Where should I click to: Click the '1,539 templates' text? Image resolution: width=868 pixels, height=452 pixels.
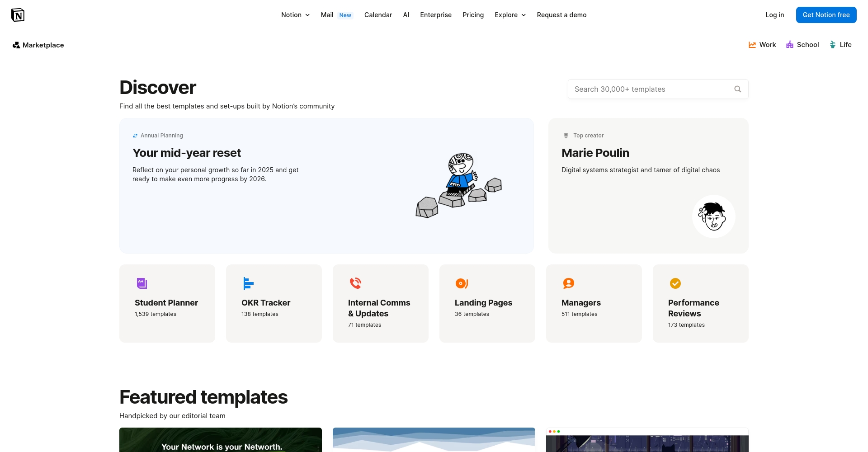(x=156, y=314)
